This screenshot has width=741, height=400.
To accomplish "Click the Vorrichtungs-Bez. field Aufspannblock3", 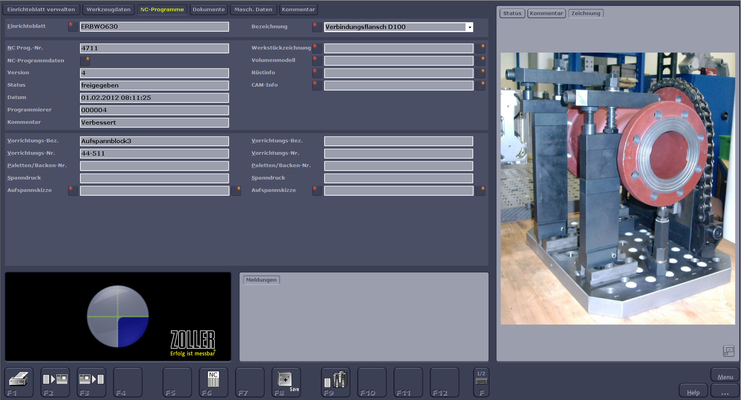I will [155, 141].
